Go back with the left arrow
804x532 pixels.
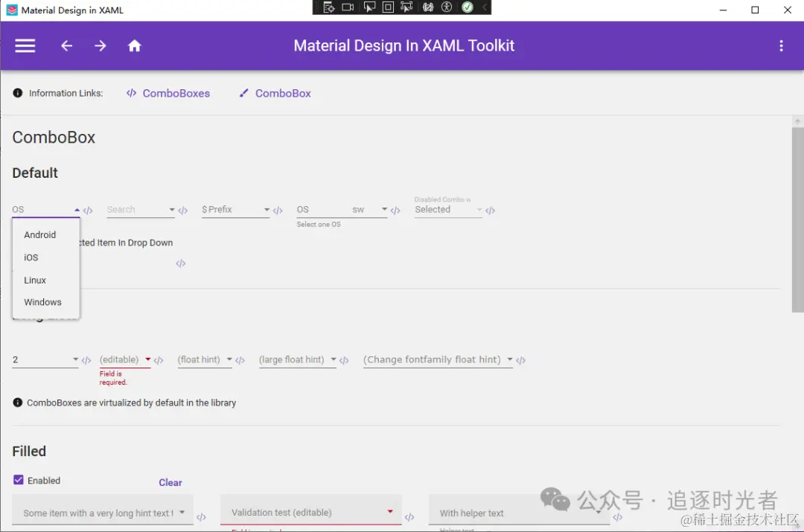67,45
